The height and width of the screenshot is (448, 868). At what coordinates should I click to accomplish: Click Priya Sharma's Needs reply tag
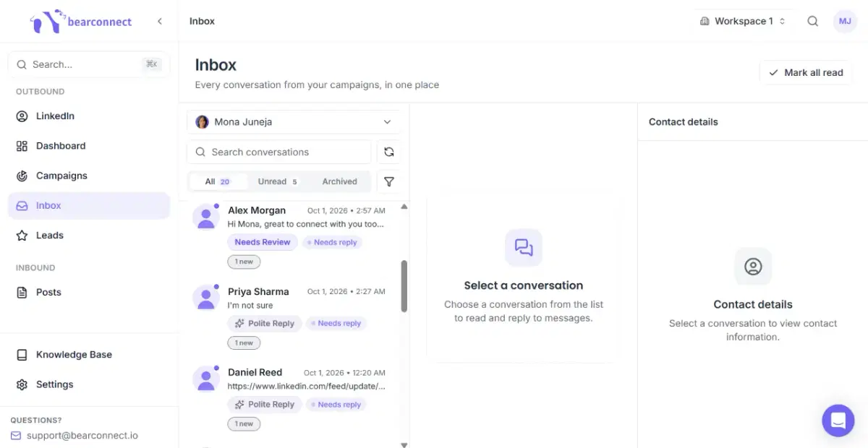(336, 324)
